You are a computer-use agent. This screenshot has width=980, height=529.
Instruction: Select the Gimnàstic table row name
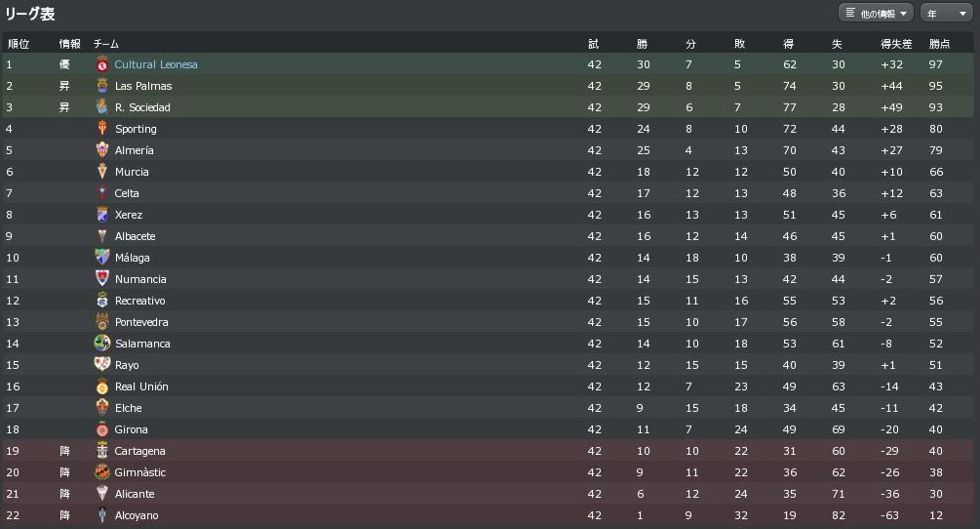click(140, 472)
